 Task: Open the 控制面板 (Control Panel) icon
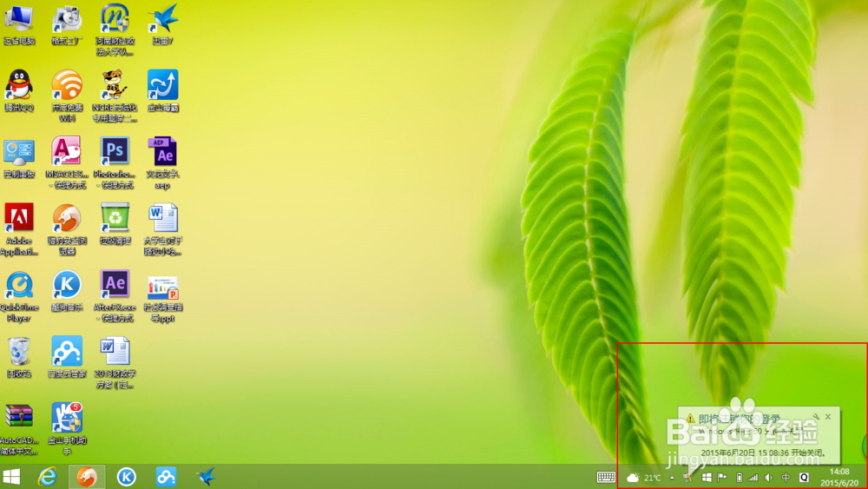(x=19, y=157)
